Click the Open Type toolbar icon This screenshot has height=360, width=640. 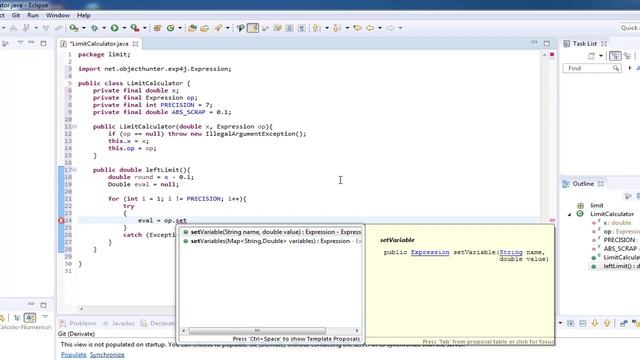(192, 28)
